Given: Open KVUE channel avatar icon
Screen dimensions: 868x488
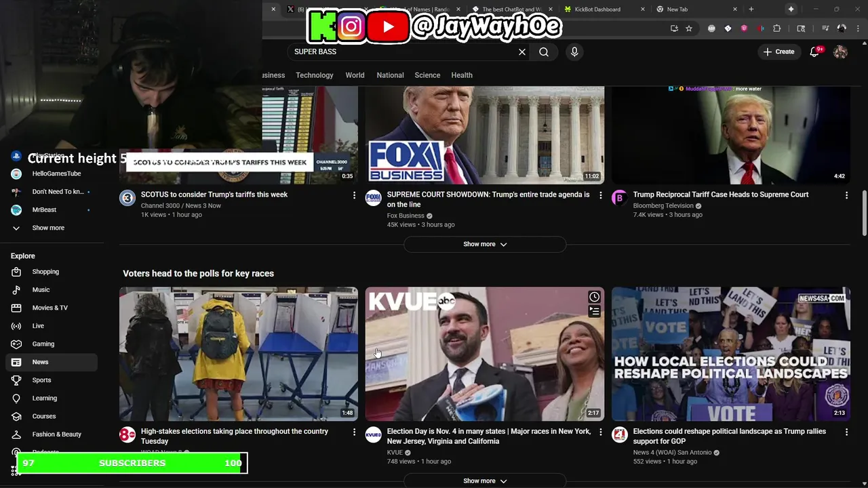Looking at the screenshot, I should click(374, 435).
